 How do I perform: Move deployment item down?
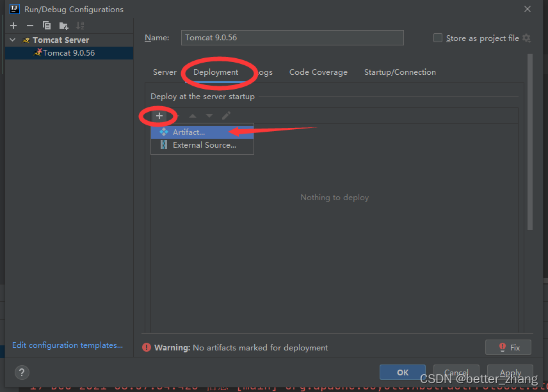(209, 116)
